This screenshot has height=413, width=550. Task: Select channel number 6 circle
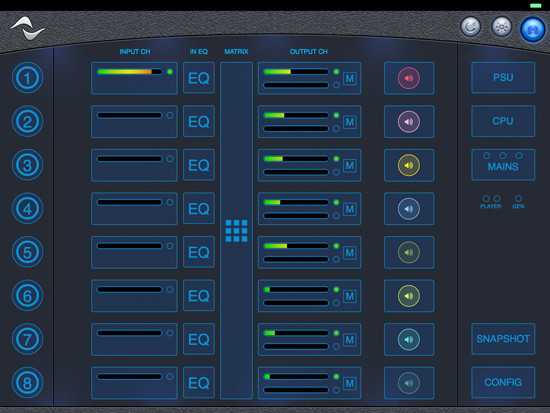[27, 295]
